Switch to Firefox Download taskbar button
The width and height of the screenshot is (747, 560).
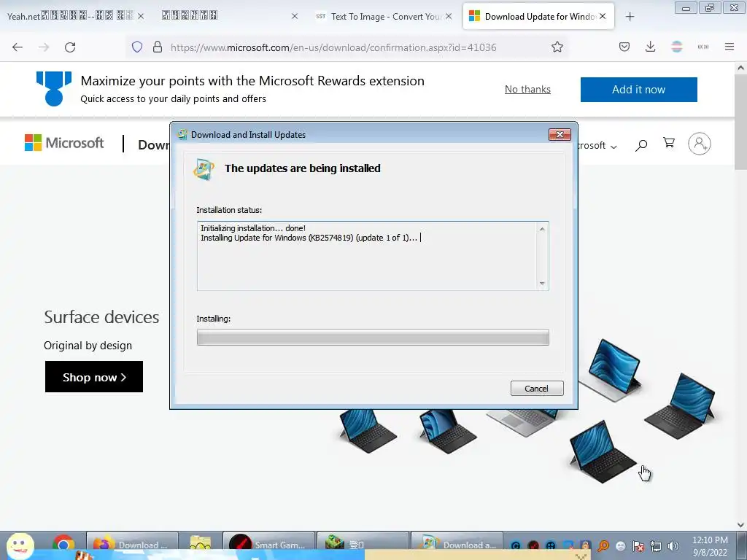pos(133,545)
